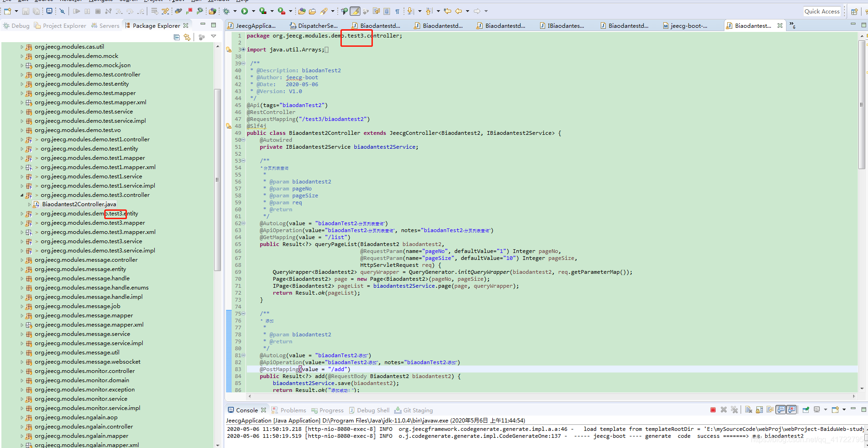
Task: Expand folded imports on line 3
Action: point(243,50)
